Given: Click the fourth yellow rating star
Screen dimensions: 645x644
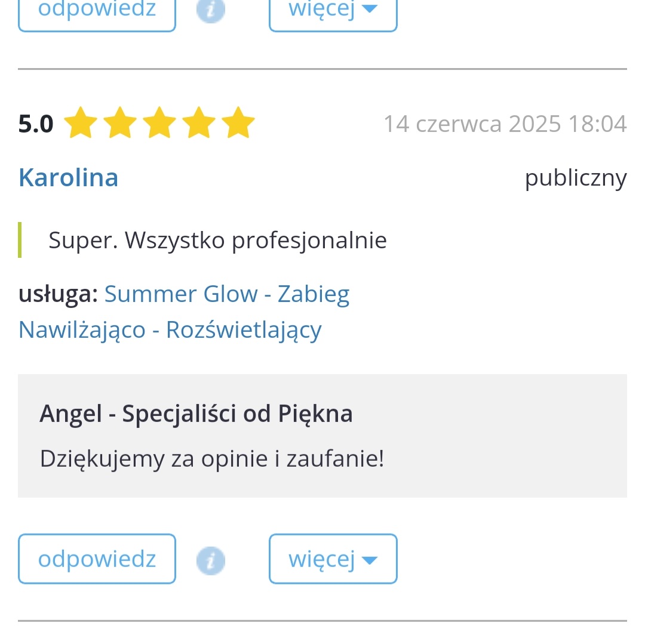Looking at the screenshot, I should tap(199, 124).
